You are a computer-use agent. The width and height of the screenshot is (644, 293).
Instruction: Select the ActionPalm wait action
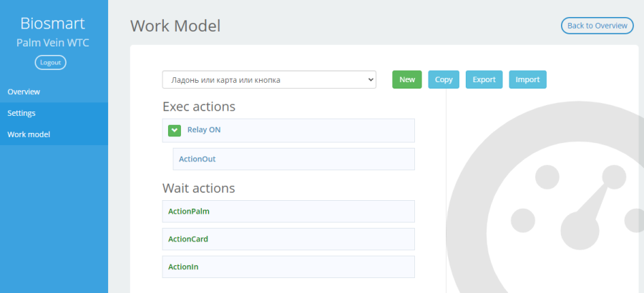[288, 212]
